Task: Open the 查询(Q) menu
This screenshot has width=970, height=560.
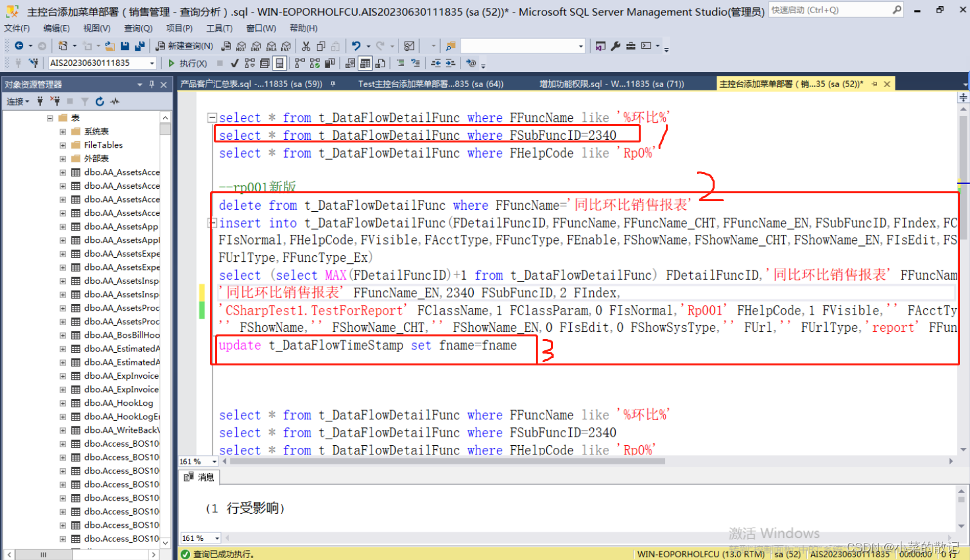Action: 137,28
